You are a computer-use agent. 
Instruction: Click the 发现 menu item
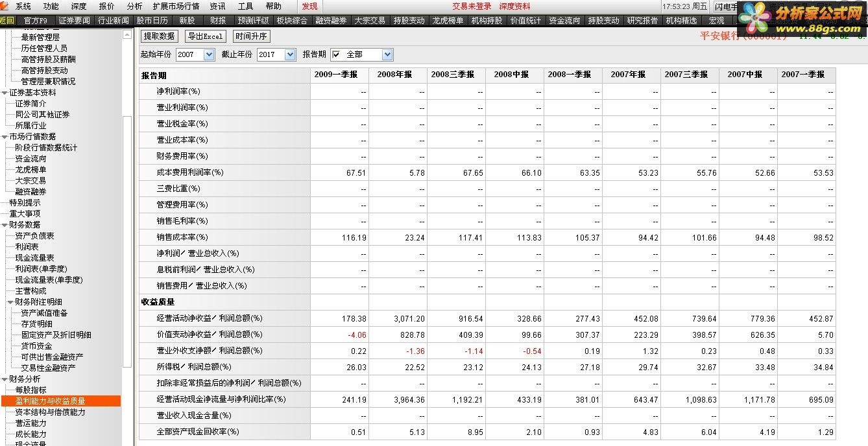[309, 6]
